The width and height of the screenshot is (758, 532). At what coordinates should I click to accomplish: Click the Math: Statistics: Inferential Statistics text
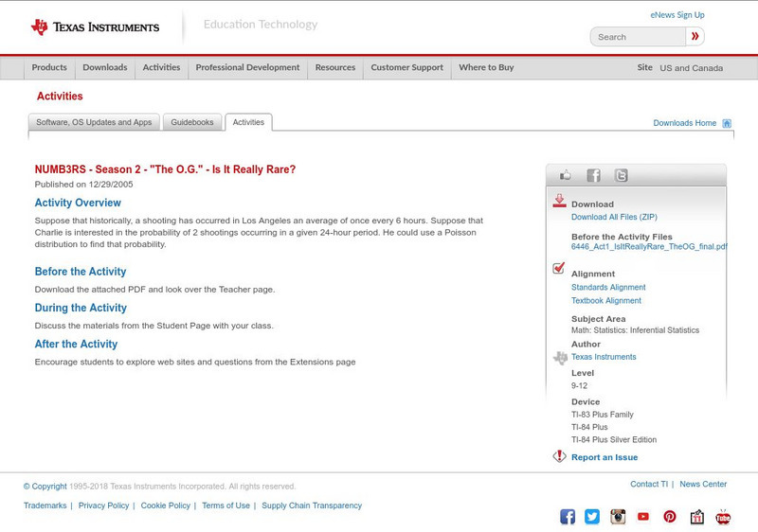pyautogui.click(x=635, y=330)
